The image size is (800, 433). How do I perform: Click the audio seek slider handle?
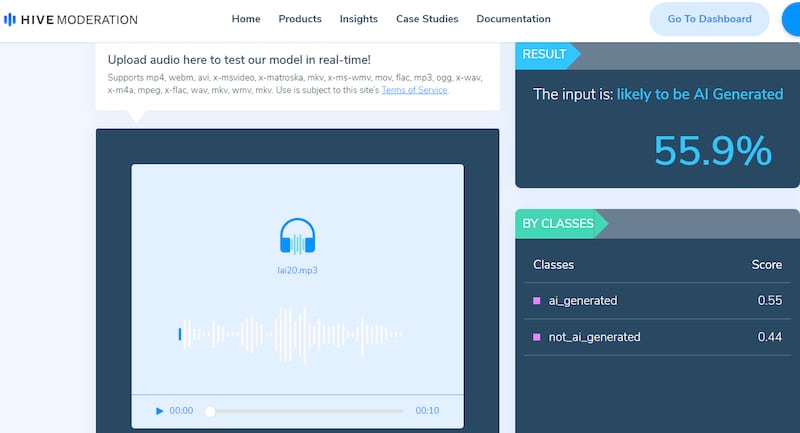point(210,411)
